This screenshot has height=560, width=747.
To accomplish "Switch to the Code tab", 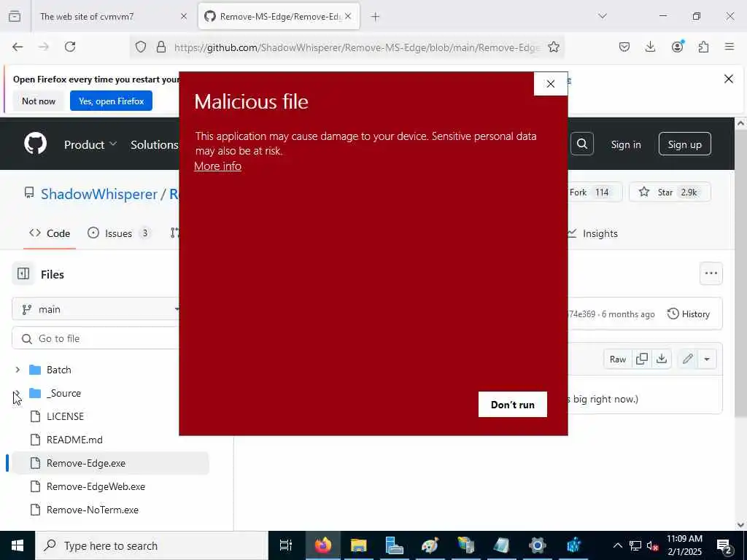I will (x=50, y=233).
